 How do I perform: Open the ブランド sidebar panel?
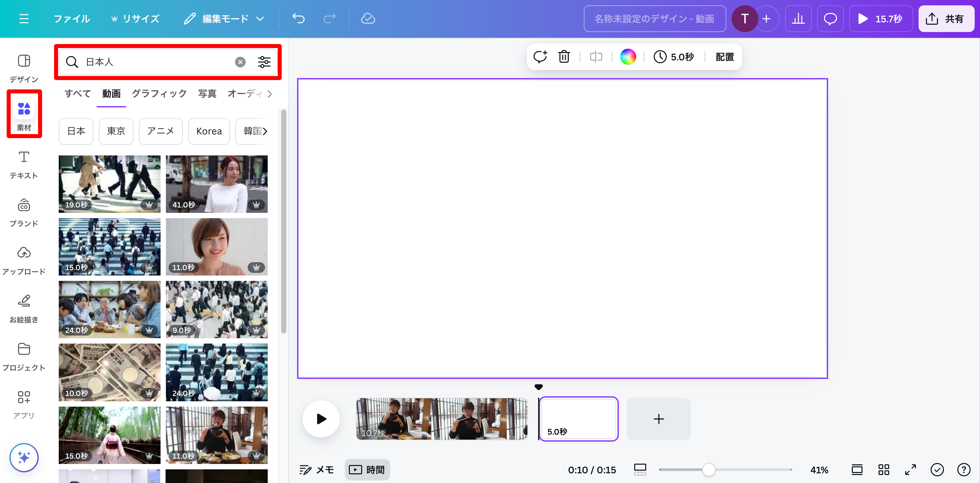click(x=24, y=212)
